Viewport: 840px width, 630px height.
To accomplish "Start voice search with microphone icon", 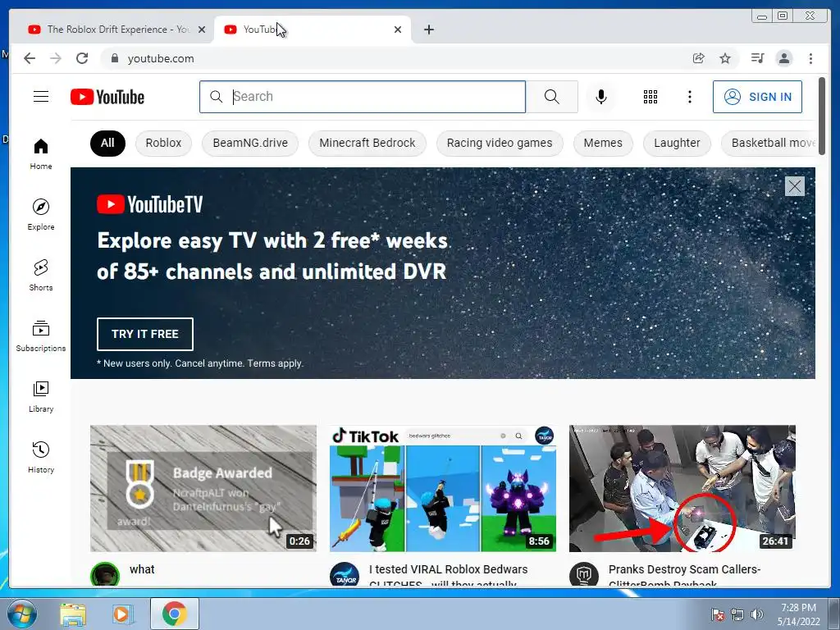I will 601,97.
